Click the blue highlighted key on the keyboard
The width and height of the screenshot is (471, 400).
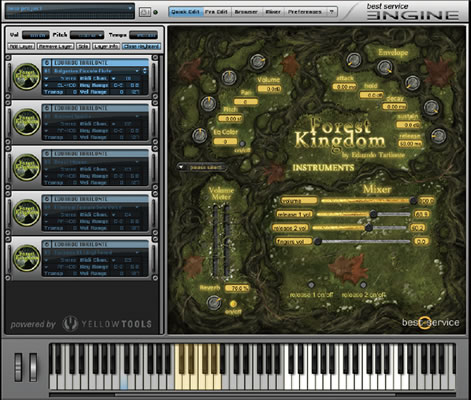[x=124, y=382]
